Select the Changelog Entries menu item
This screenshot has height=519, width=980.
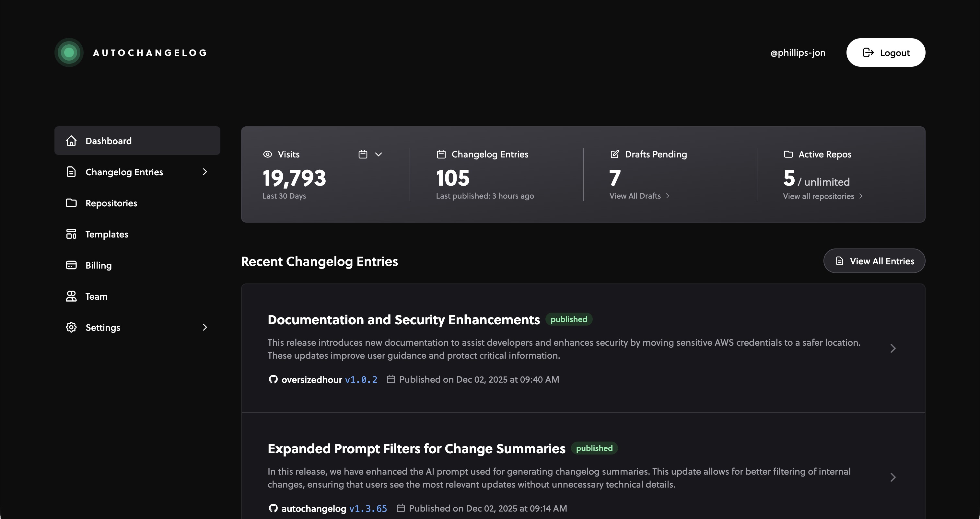[124, 172]
